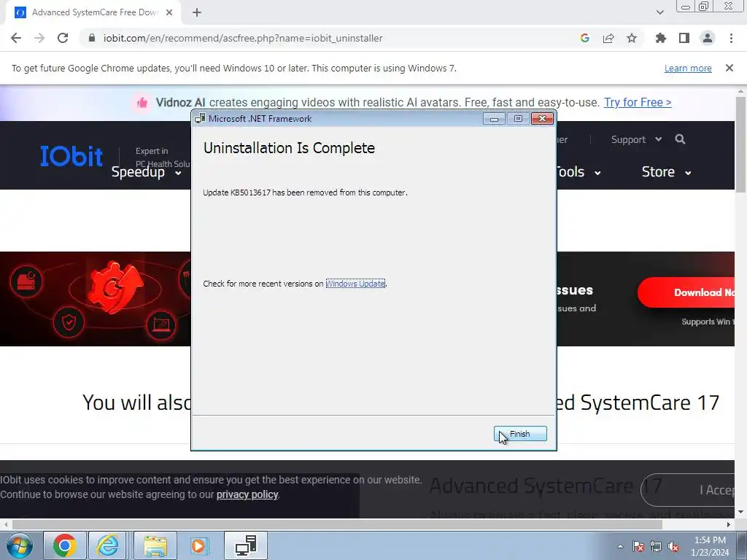Image resolution: width=747 pixels, height=560 pixels.
Task: Open Chrome tab search chevron
Action: coord(659,12)
